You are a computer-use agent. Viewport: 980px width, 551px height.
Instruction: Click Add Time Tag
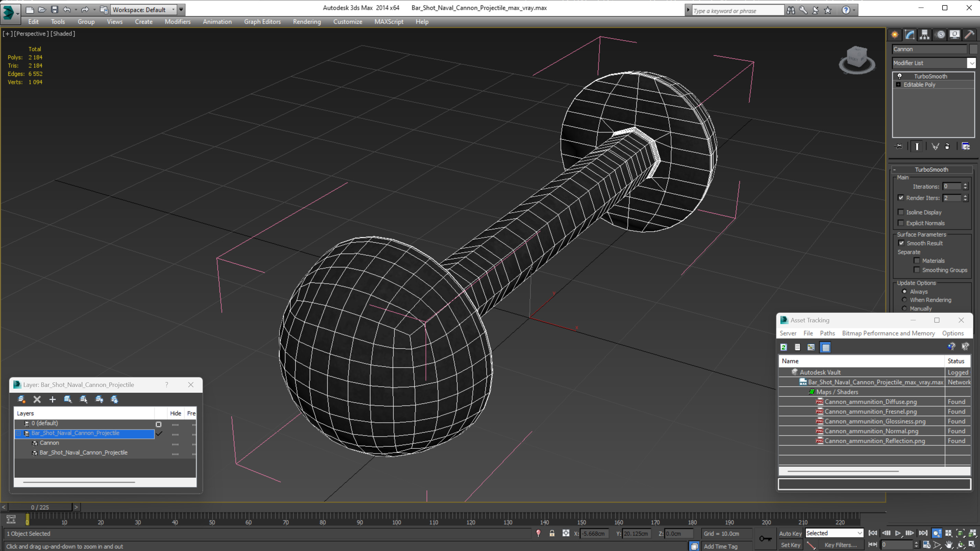[x=720, y=546]
